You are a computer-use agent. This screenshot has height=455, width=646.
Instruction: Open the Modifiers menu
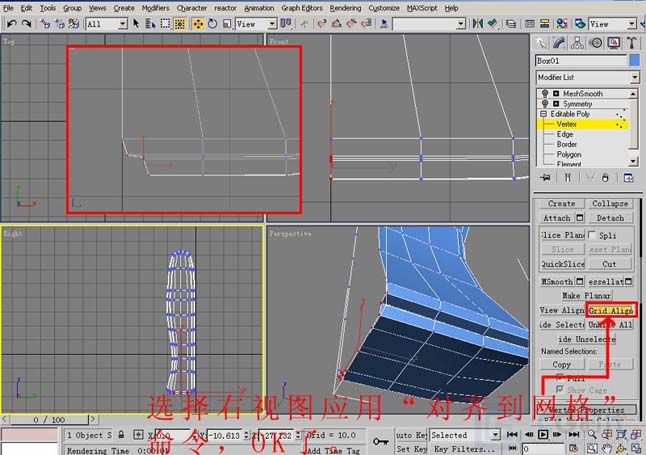tap(155, 8)
